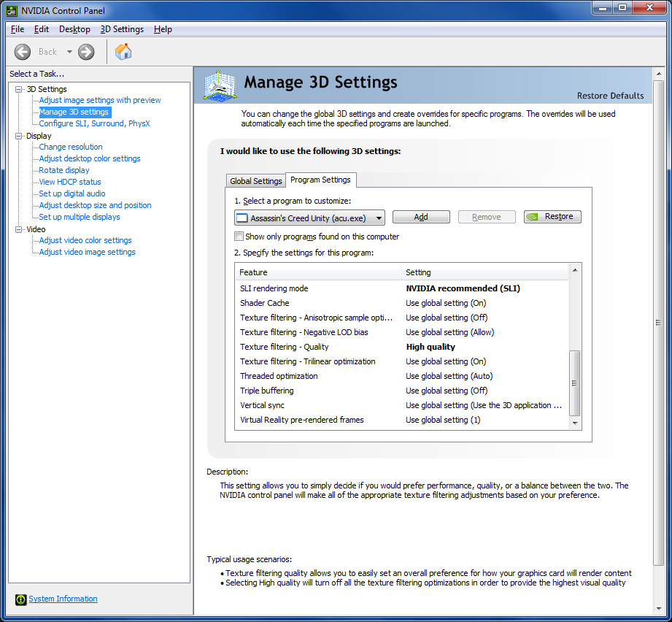Click the Home icon in toolbar
The image size is (672, 622).
point(123,52)
